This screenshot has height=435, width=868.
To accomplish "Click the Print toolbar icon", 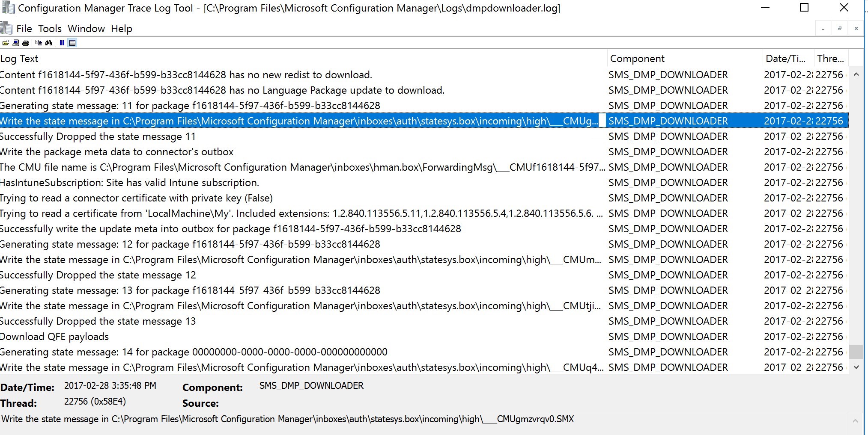I will pyautogui.click(x=26, y=43).
